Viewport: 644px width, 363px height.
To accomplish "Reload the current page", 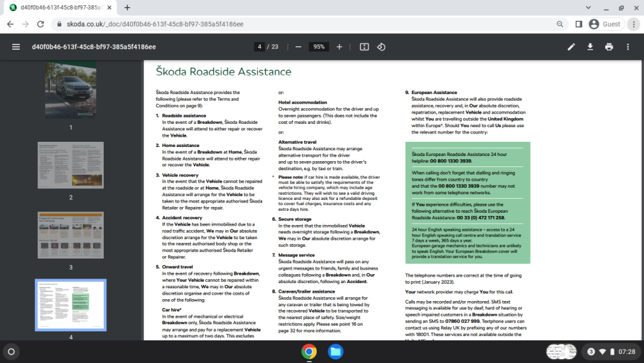I will point(41,25).
